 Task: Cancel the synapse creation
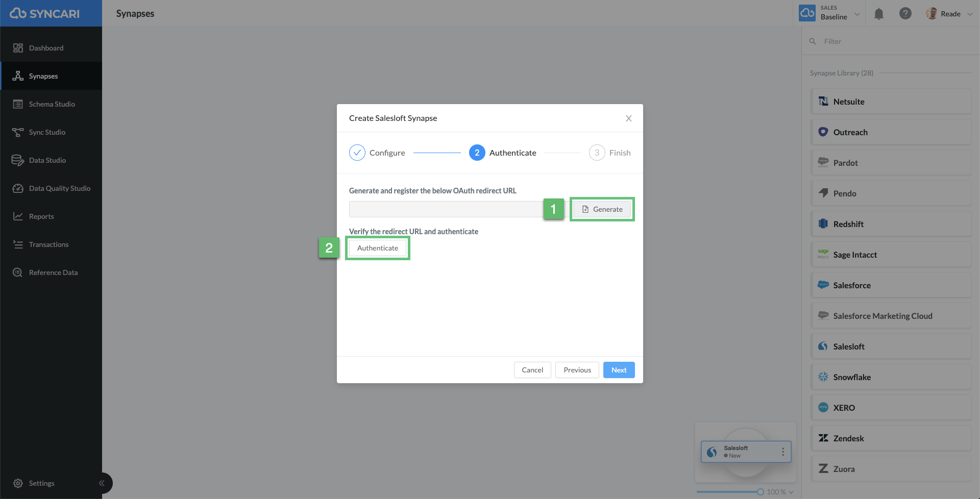pos(532,370)
